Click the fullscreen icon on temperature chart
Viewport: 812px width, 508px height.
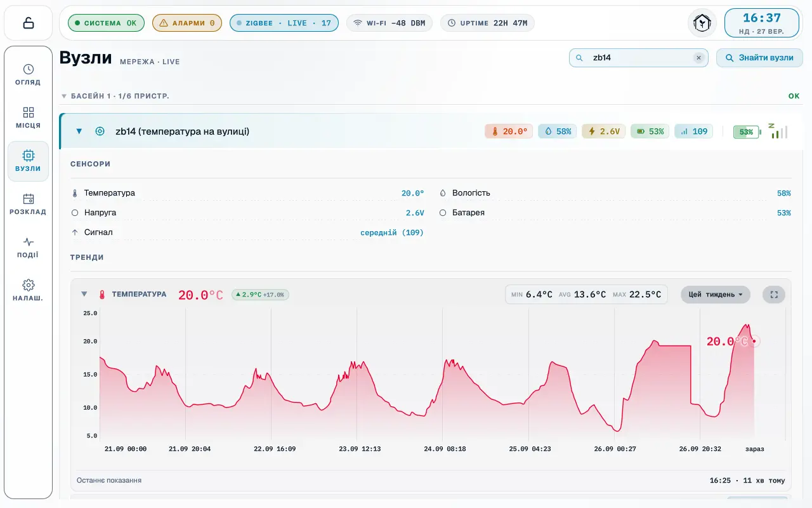[x=773, y=295]
